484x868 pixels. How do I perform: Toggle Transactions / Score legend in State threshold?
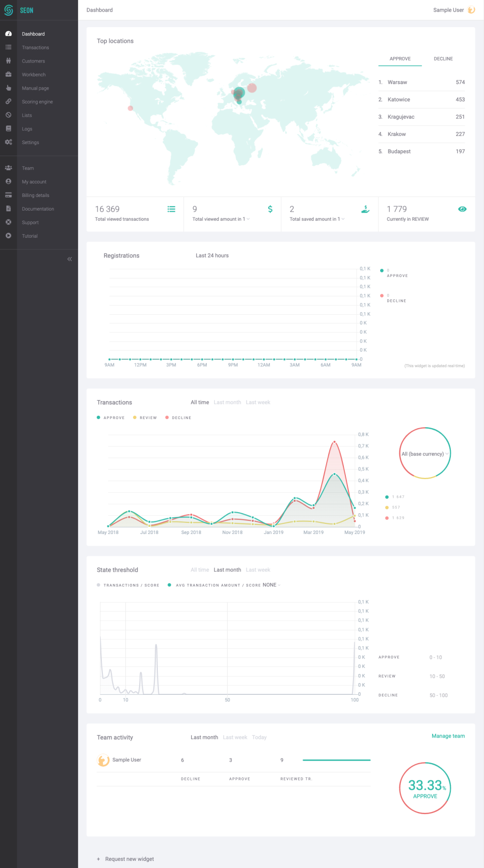click(128, 585)
